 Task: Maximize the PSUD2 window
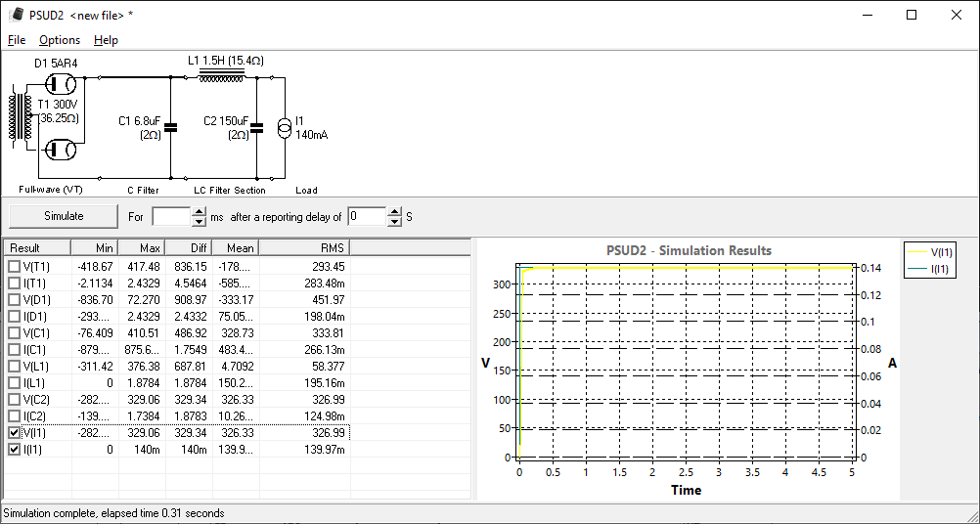pyautogui.click(x=912, y=15)
